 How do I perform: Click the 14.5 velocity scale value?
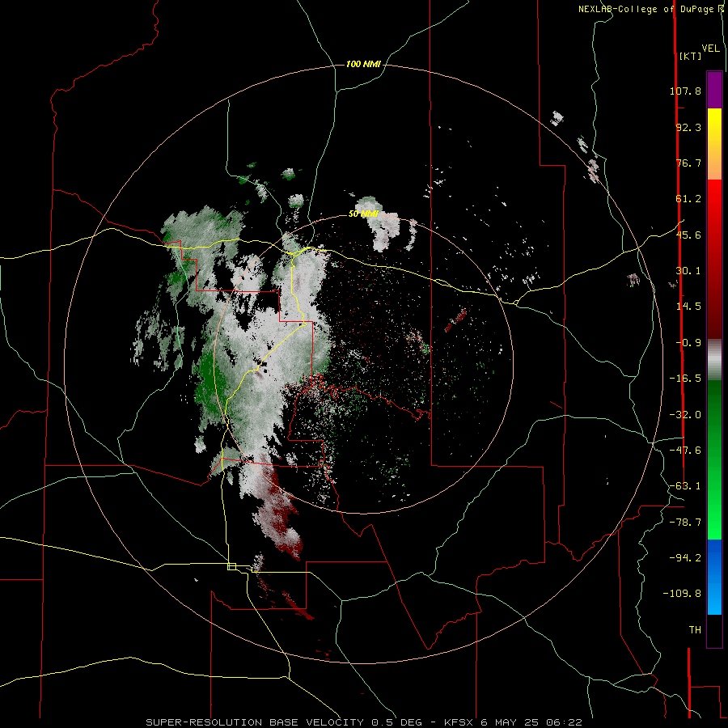[x=688, y=307]
